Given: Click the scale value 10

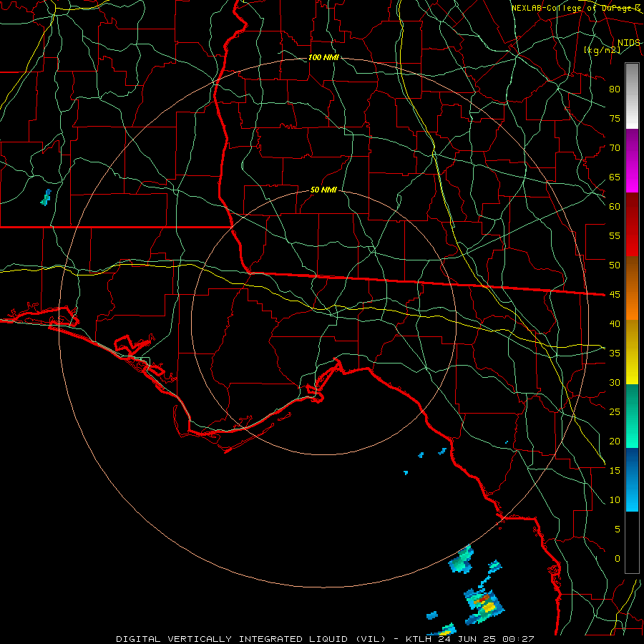Looking at the screenshot, I should click(x=615, y=500).
